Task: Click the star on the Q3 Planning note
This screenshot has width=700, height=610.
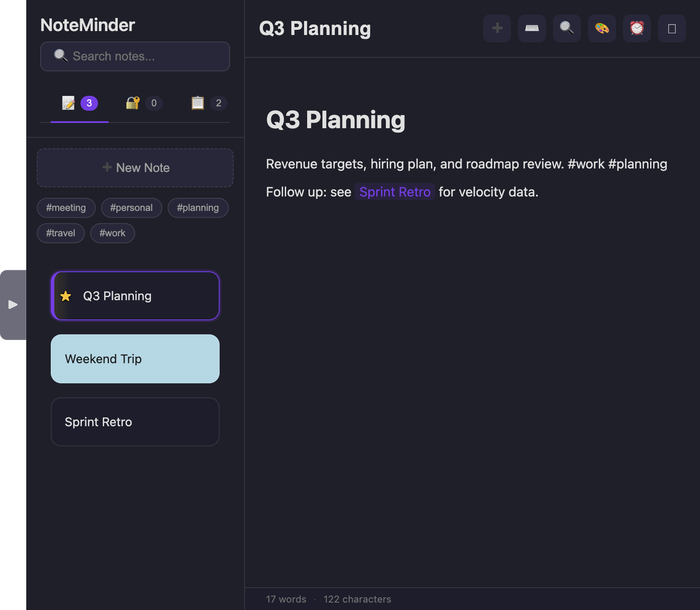Action: (x=66, y=296)
